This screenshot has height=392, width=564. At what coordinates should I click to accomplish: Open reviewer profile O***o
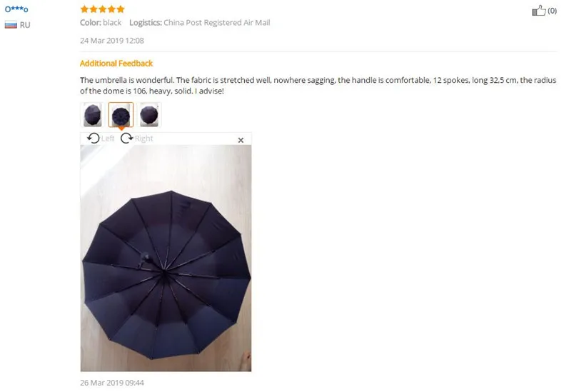(16, 9)
